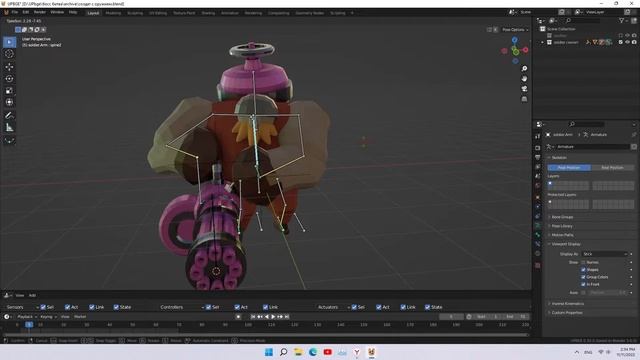This screenshot has height=360, width=640.
Task: Click the outliner filter funnel icon
Action: pos(621,20)
